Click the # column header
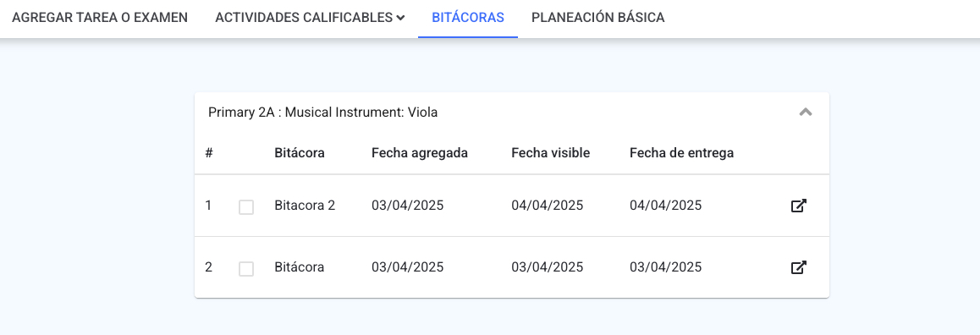 [x=209, y=153]
